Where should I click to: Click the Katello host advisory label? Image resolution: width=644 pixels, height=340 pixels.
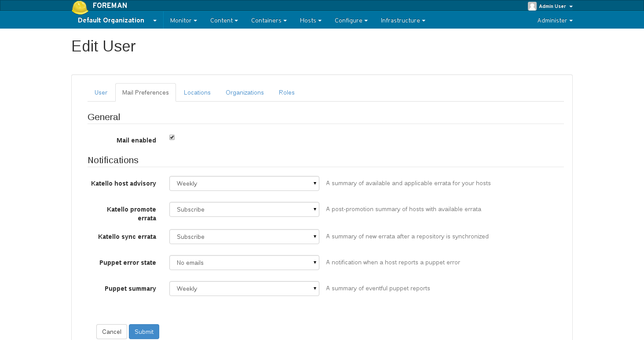click(x=124, y=183)
